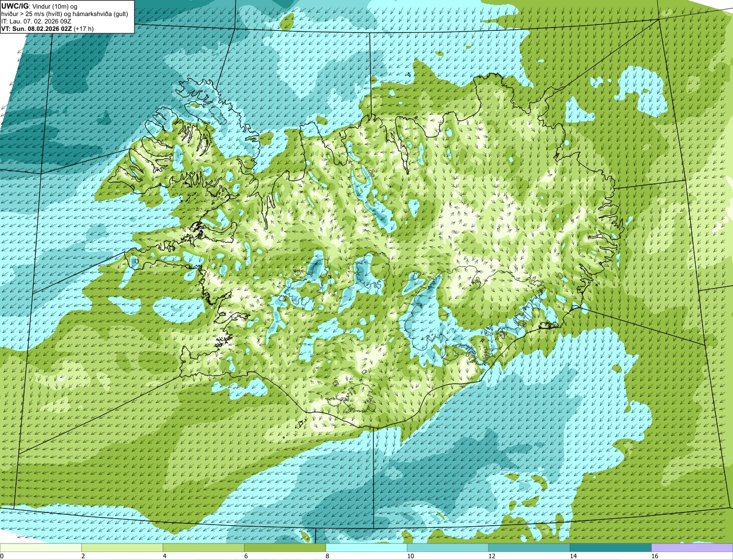Click the "16" color scale label
The image size is (733, 560).
(655, 556)
